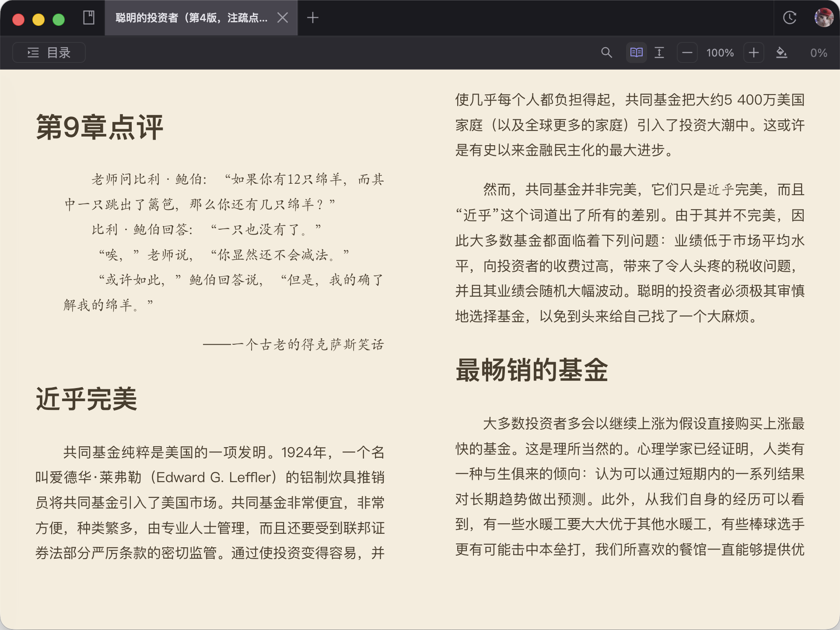Close the 聪明的投资者 tab
The height and width of the screenshot is (630, 840).
point(283,18)
